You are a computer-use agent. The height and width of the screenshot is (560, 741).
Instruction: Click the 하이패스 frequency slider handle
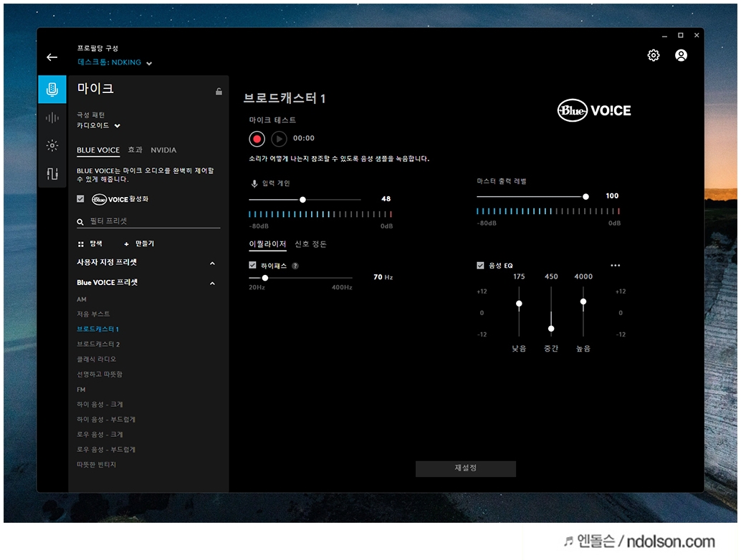(265, 278)
